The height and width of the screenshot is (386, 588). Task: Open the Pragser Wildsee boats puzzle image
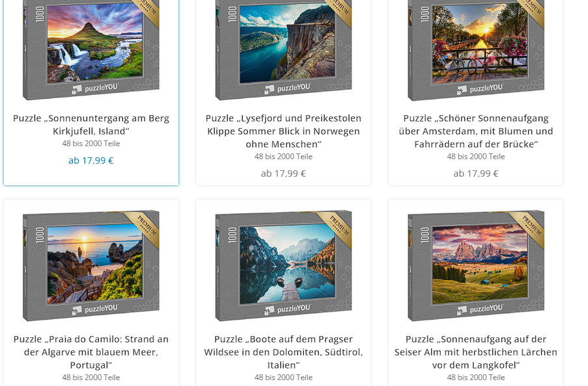pyautogui.click(x=284, y=266)
